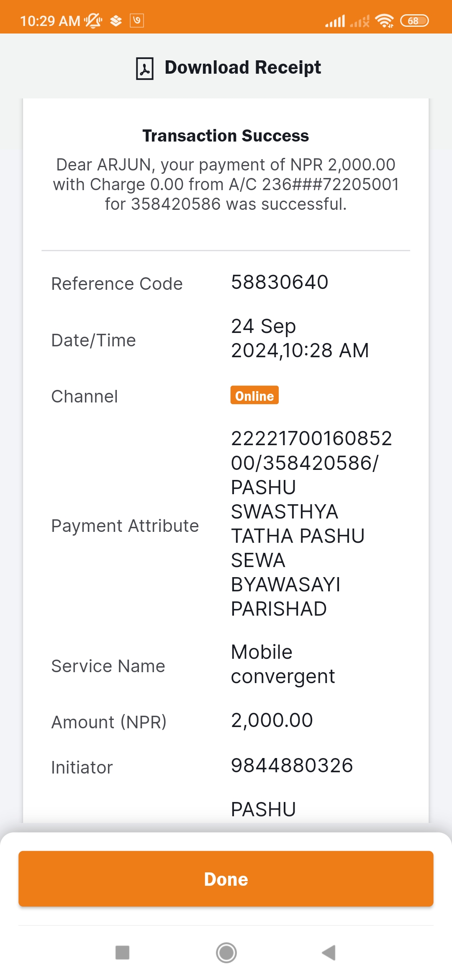Tap the PDF download receipt icon

click(x=145, y=68)
